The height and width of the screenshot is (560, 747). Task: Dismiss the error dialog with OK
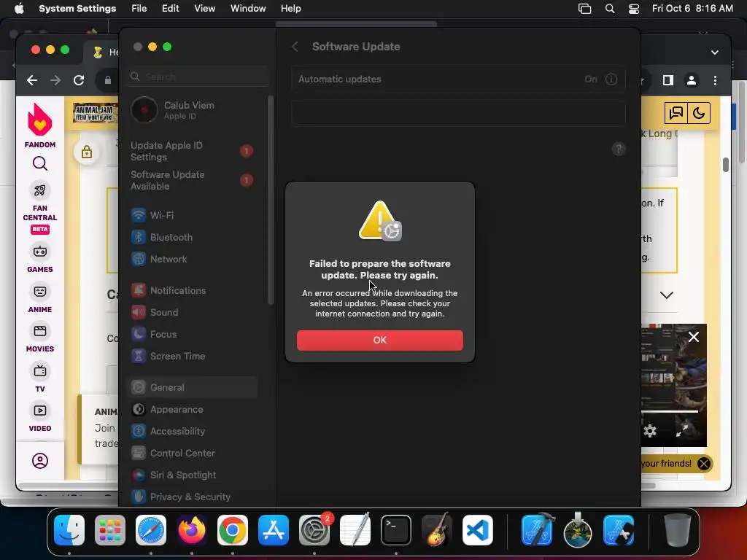pos(379,340)
